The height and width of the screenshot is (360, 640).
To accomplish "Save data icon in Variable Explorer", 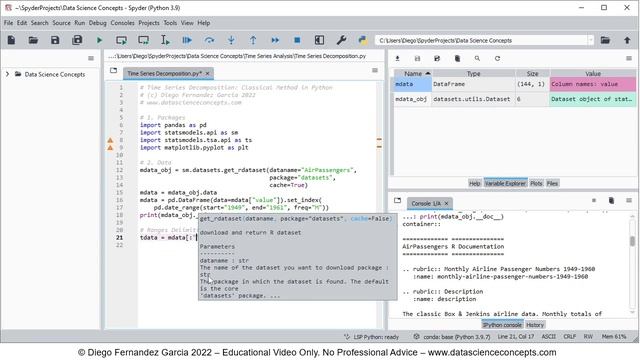I will pyautogui.click(x=417, y=58).
